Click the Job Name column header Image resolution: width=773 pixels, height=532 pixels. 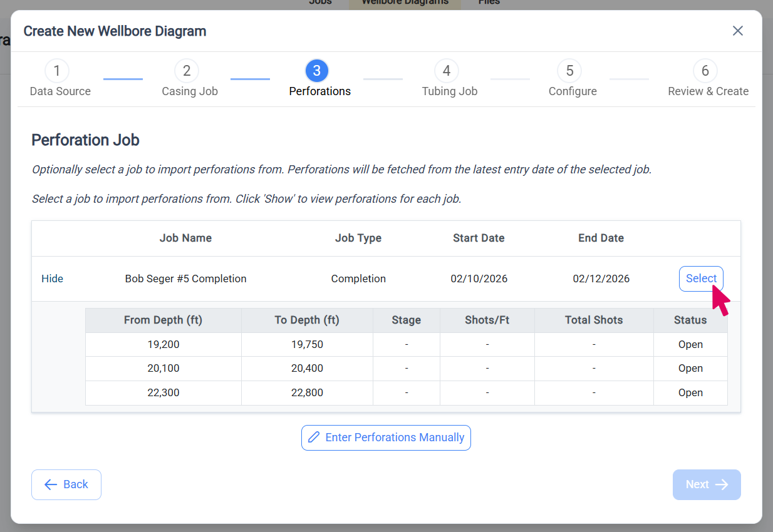185,238
